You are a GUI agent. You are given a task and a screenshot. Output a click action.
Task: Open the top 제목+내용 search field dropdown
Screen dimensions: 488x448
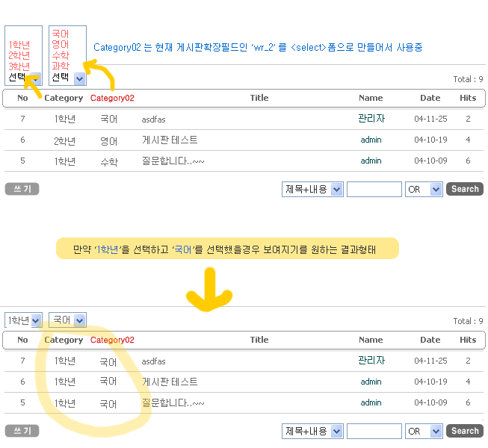pos(312,190)
